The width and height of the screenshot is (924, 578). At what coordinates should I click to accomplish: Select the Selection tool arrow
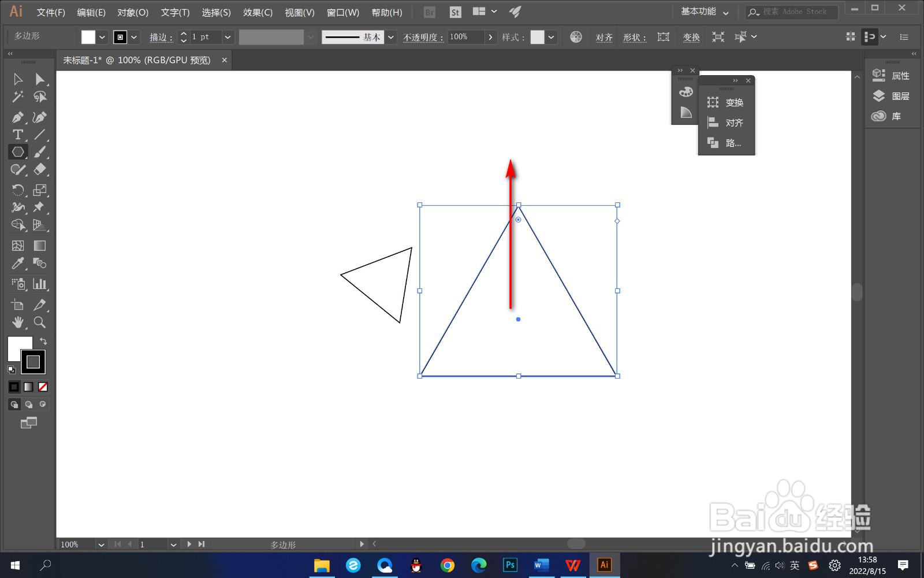coord(18,79)
